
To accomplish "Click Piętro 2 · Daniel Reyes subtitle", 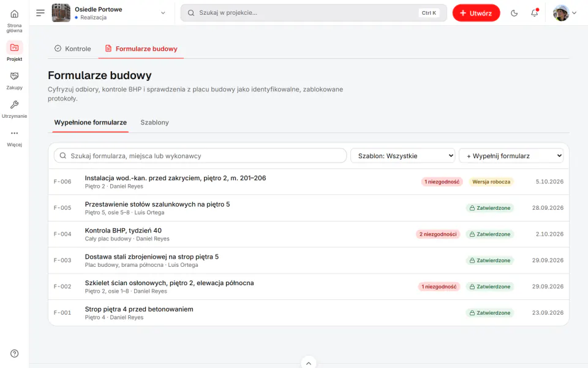I will pos(114,186).
